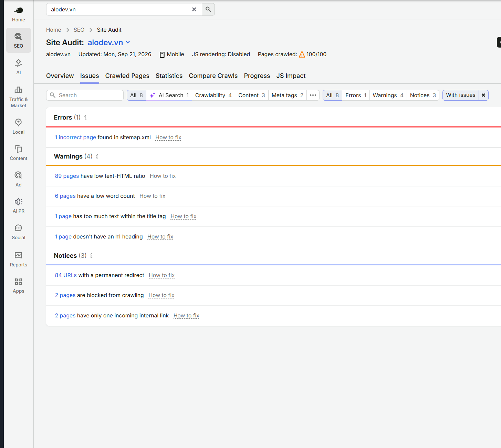Screen dimensions: 501x448
Task: Click How to fix for h1 heading
Action: click(x=160, y=236)
